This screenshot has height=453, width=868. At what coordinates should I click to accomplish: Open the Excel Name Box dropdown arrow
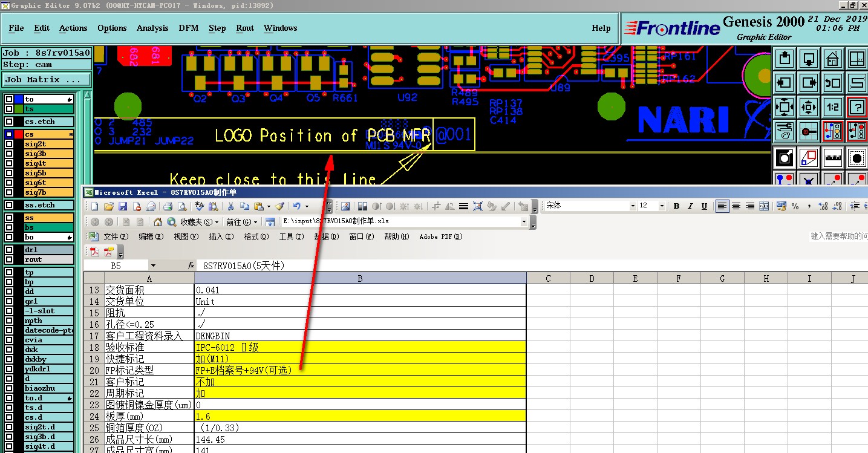(x=153, y=266)
